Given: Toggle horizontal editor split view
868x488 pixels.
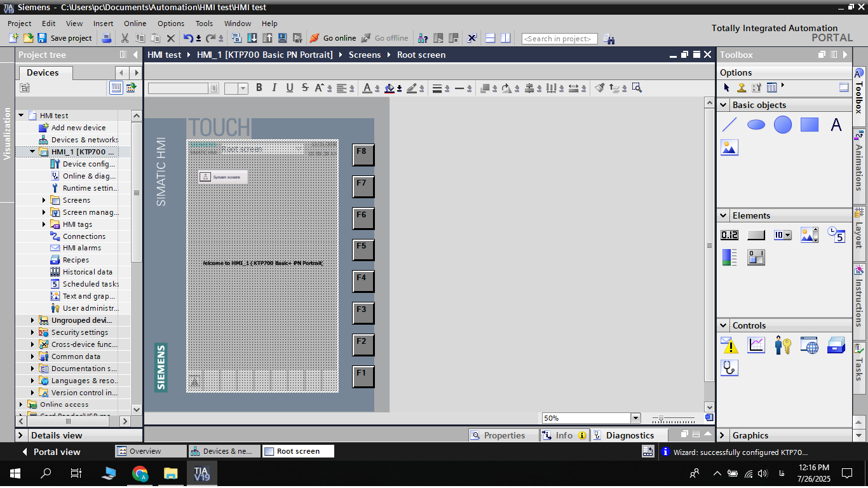Looking at the screenshot, I should point(490,38).
